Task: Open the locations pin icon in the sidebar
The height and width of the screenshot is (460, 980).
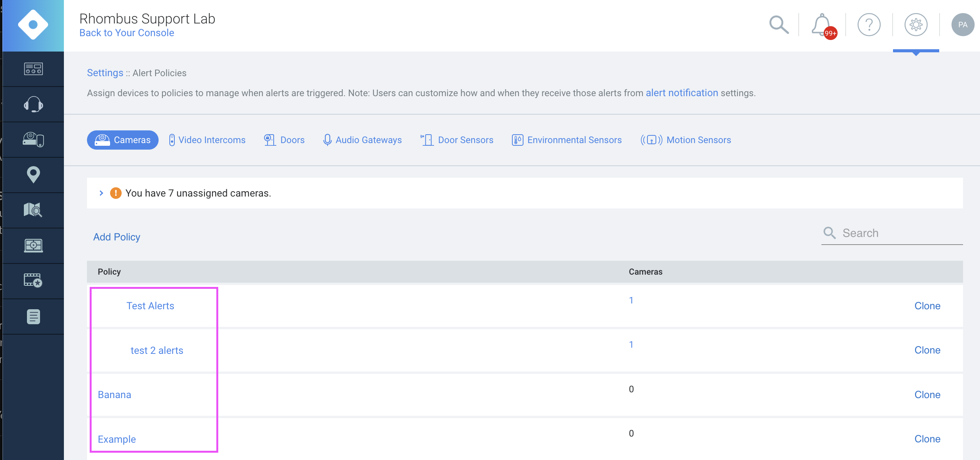Action: [33, 175]
